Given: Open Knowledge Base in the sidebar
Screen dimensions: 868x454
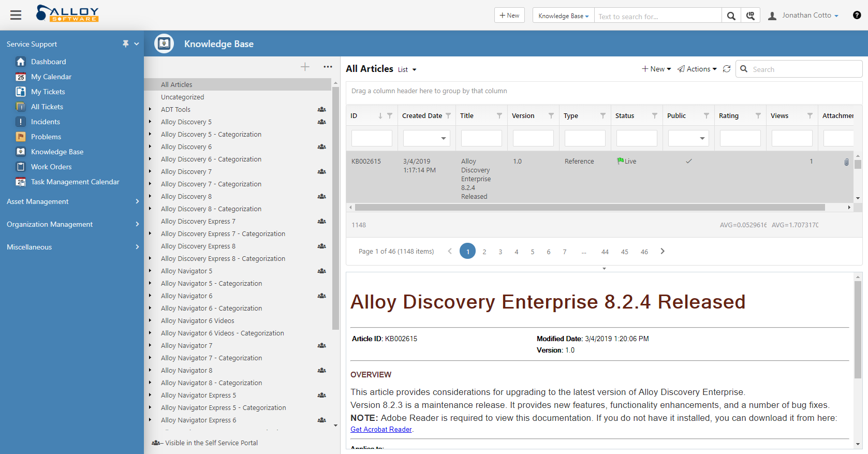Looking at the screenshot, I should pyautogui.click(x=57, y=152).
